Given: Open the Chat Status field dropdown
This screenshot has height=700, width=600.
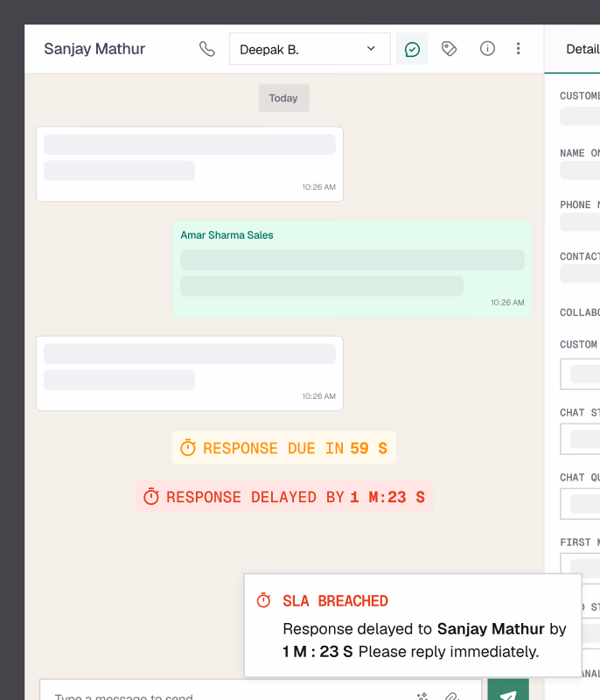Looking at the screenshot, I should pos(581,438).
